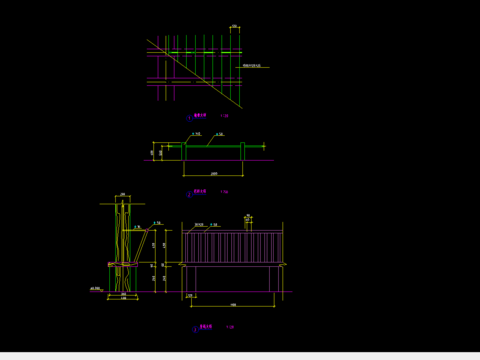Screen dimensions: 480x360
Task: Select the slanted yellow backrest line
Action: [x=141, y=246]
